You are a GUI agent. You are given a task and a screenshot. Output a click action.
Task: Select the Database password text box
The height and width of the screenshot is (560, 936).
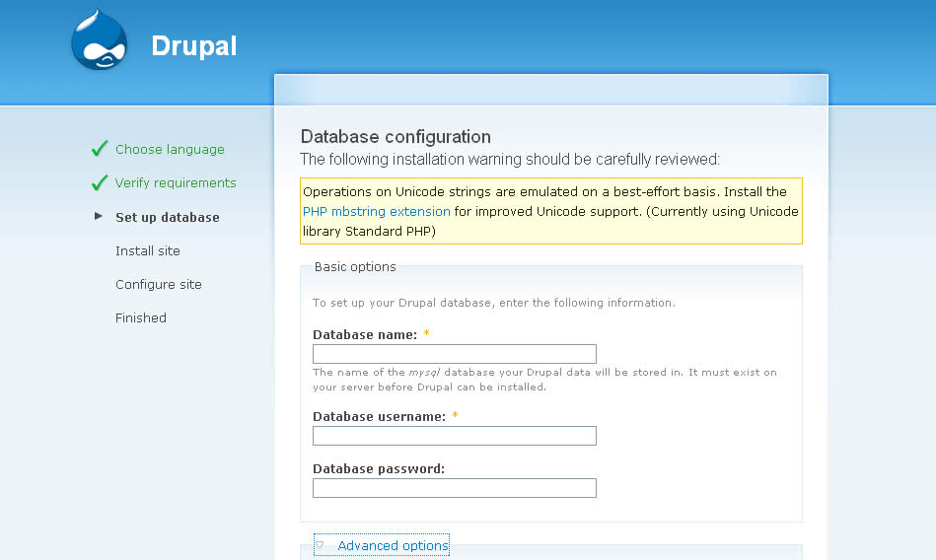[x=455, y=488]
